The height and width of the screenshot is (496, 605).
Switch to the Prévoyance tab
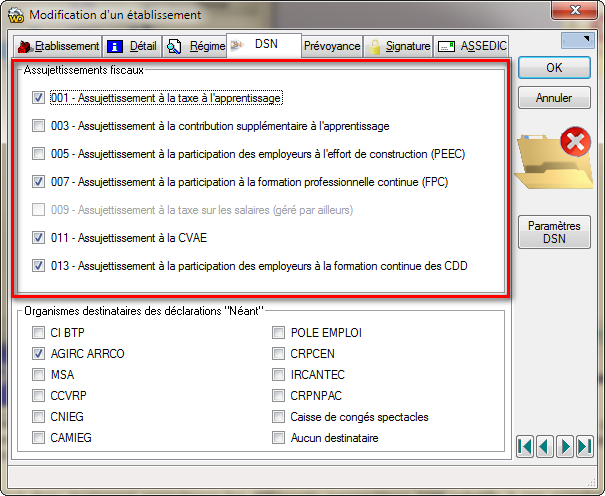pyautogui.click(x=332, y=46)
